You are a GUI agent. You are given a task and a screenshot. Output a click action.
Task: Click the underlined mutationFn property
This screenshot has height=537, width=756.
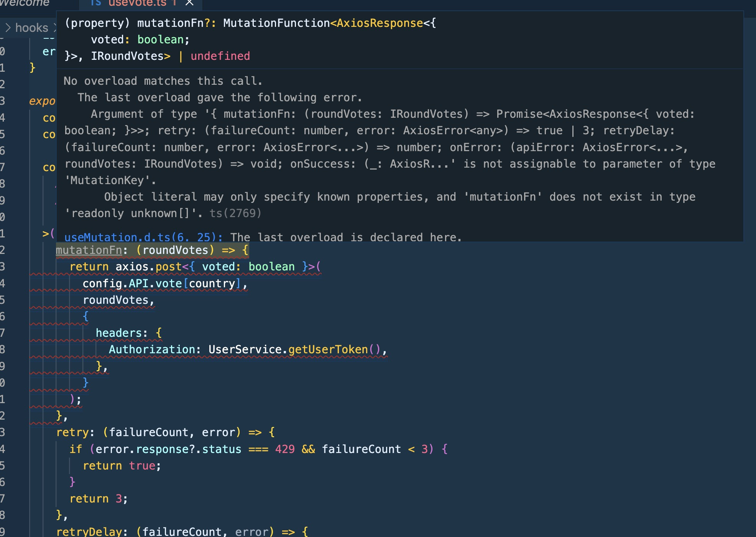(x=89, y=250)
